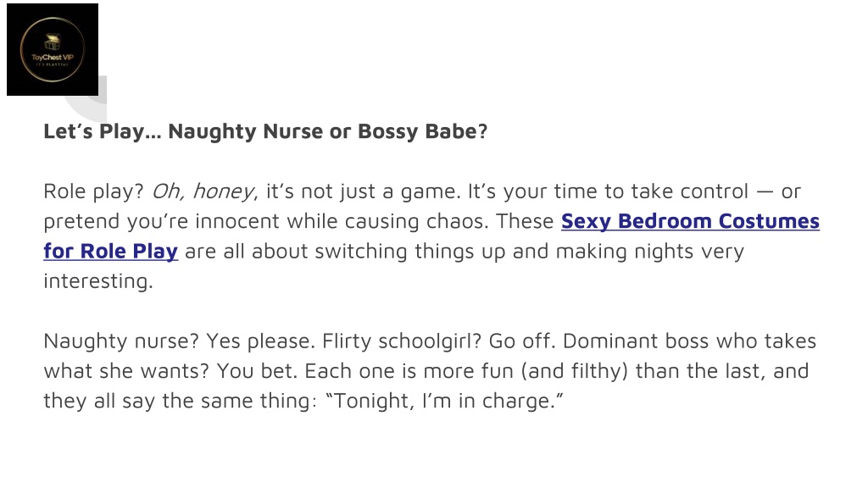This screenshot has height=488, width=868.
Task: Click the "Go off." text
Action: coord(522,341)
